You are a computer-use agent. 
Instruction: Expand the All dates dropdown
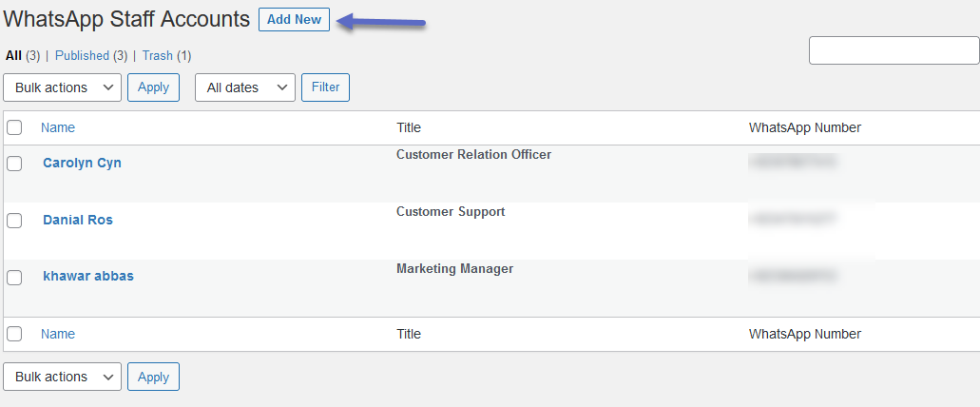point(245,87)
